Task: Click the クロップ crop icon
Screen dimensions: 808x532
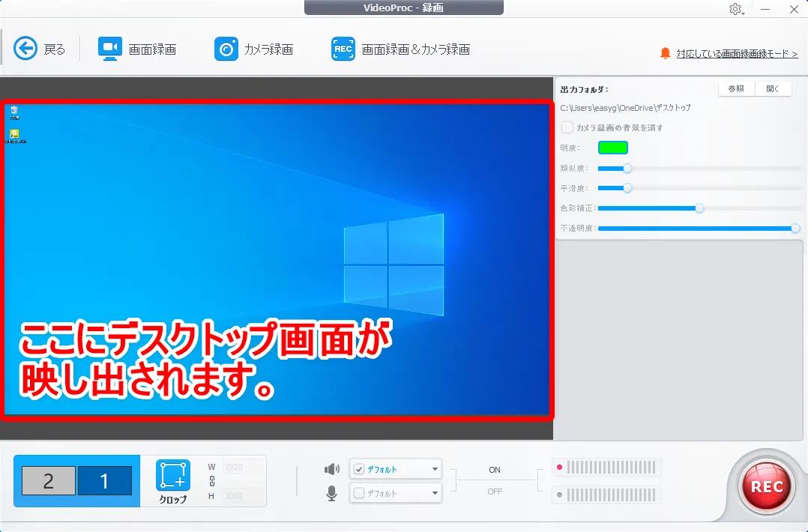Action: coord(173,475)
